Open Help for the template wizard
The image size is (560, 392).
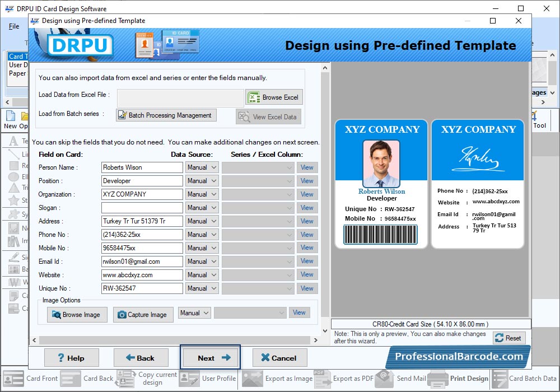point(72,358)
